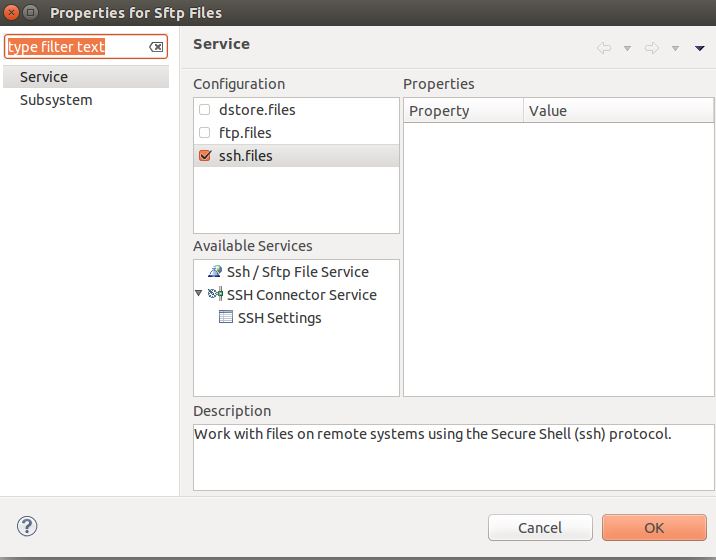The image size is (716, 560).
Task: Confirm with the OK button
Action: pos(654,527)
